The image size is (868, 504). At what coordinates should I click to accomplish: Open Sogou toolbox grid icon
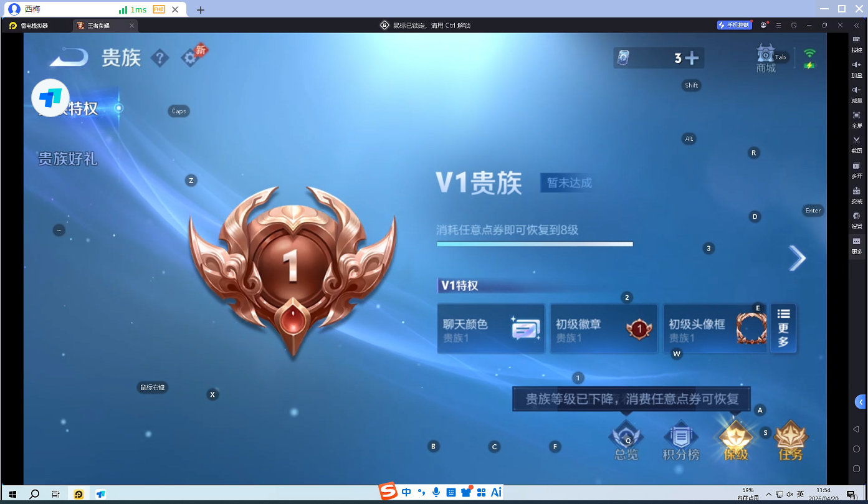[x=481, y=492]
